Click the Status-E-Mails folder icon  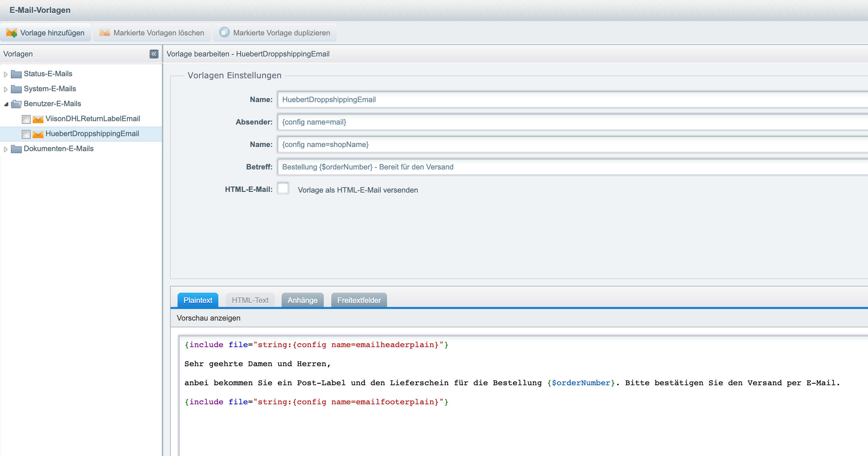(x=16, y=74)
